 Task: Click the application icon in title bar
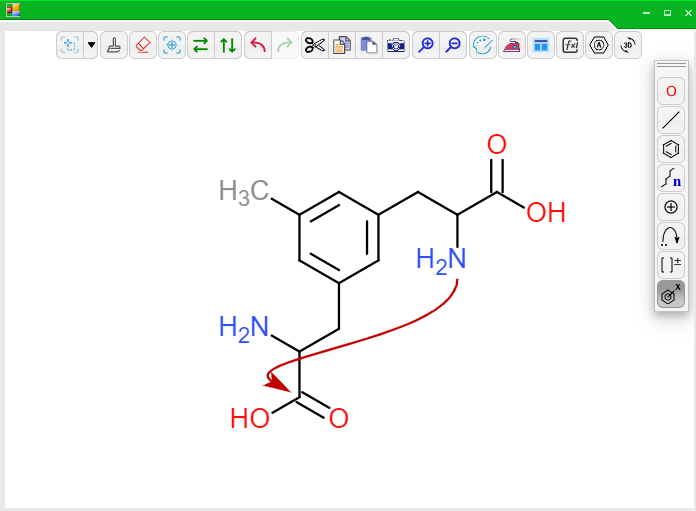[13, 10]
